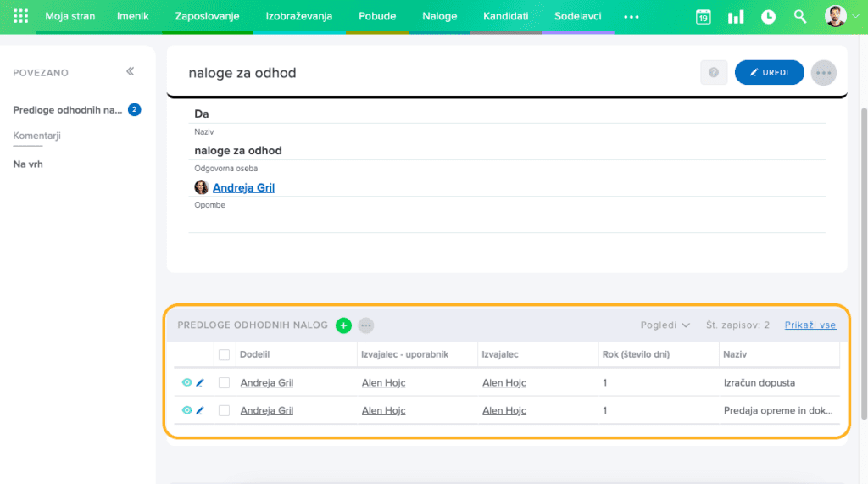Click the Uredi button

(769, 73)
